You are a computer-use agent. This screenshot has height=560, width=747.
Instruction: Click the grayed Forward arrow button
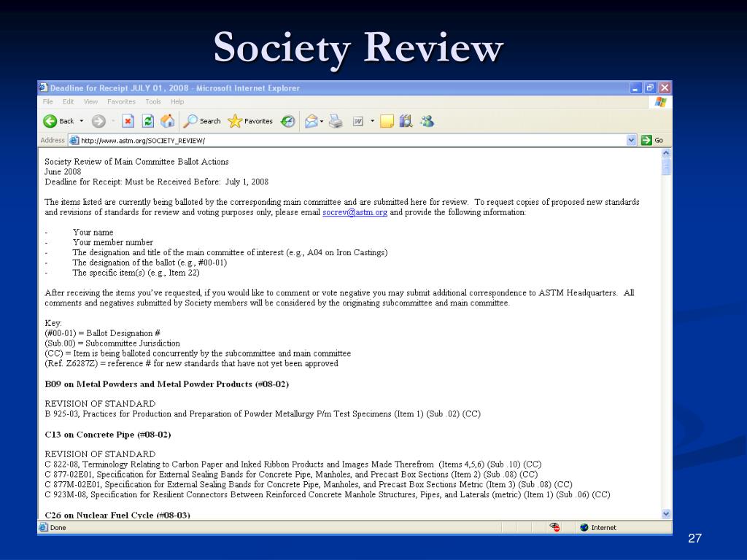pyautogui.click(x=98, y=122)
